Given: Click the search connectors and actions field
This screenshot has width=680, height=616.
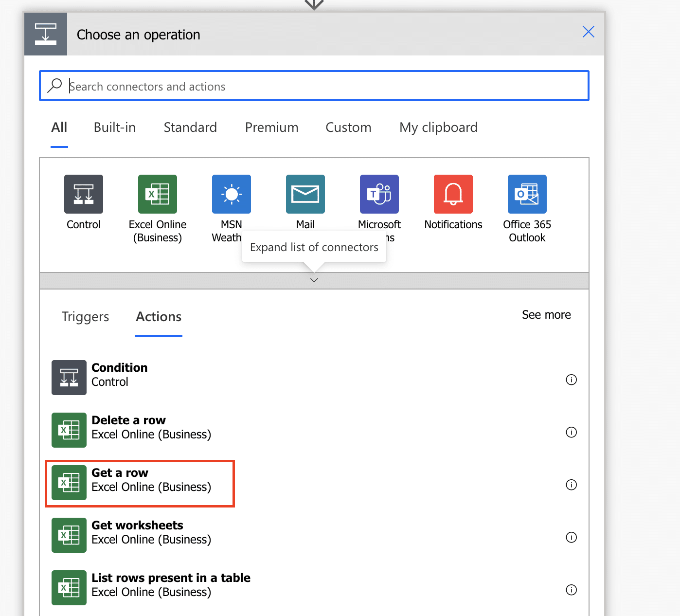Looking at the screenshot, I should (321, 86).
